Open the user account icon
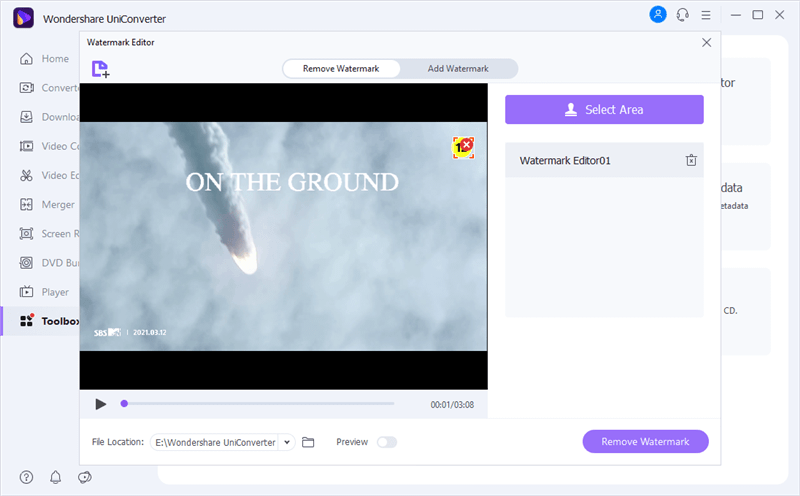Image resolution: width=800 pixels, height=496 pixels. [x=658, y=14]
